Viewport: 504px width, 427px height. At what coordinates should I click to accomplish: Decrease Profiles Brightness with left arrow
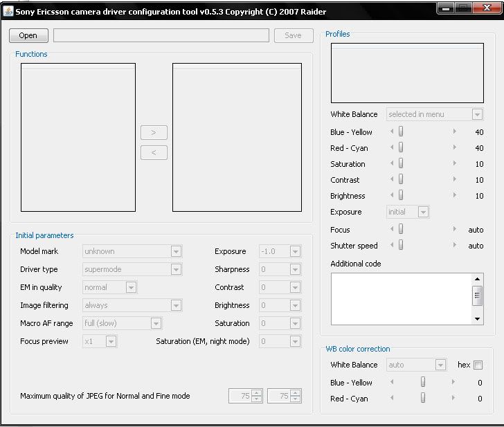point(392,195)
